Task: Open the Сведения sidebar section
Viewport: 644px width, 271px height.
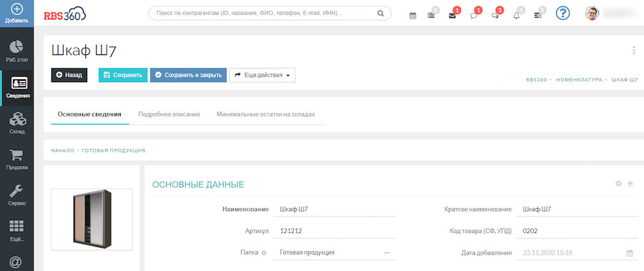Action: tap(17, 88)
